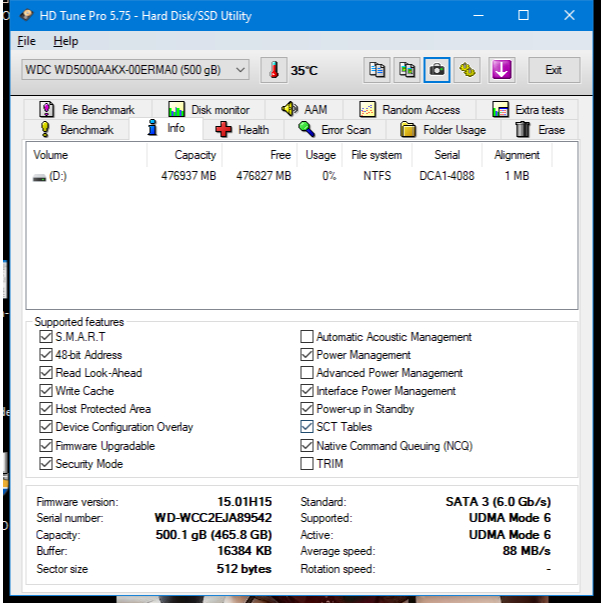
Task: Toggle Native Command Queuing (NCQ) checkbox
Action: (307, 446)
